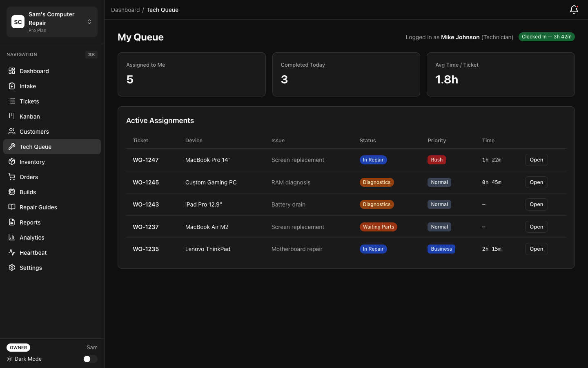
Task: Go to Dashboard via breadcrumb
Action: click(x=125, y=9)
